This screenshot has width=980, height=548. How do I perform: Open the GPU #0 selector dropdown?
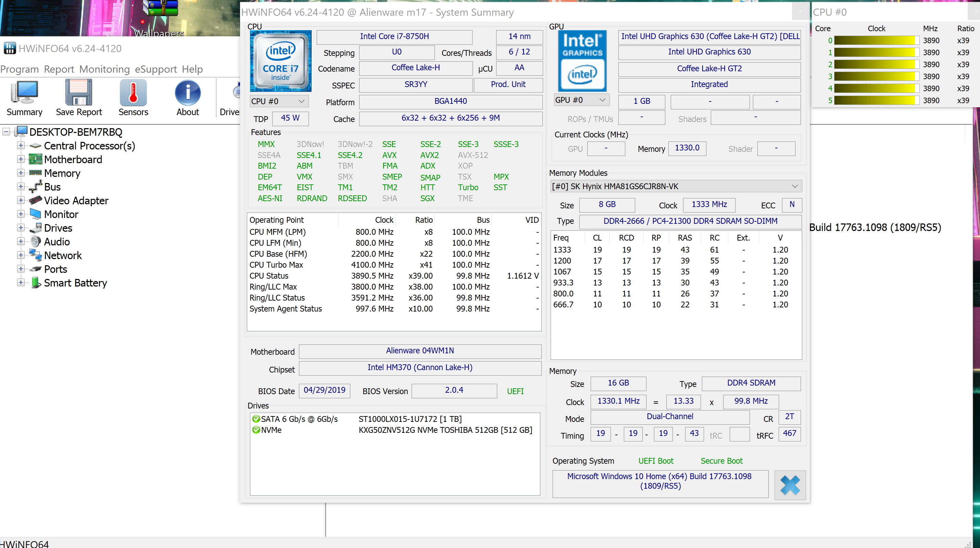pos(581,100)
